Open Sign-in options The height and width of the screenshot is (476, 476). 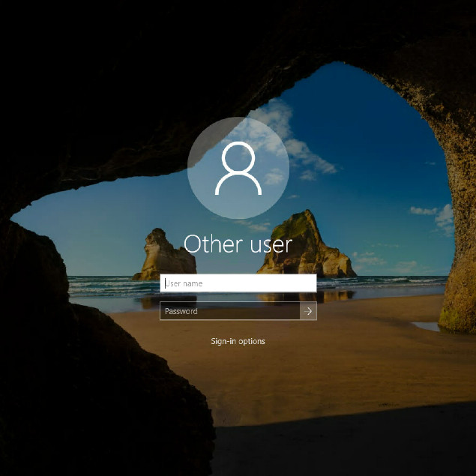(x=238, y=341)
